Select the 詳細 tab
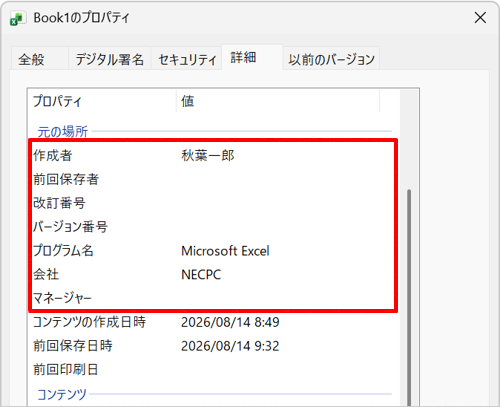500x407 pixels. (x=252, y=58)
